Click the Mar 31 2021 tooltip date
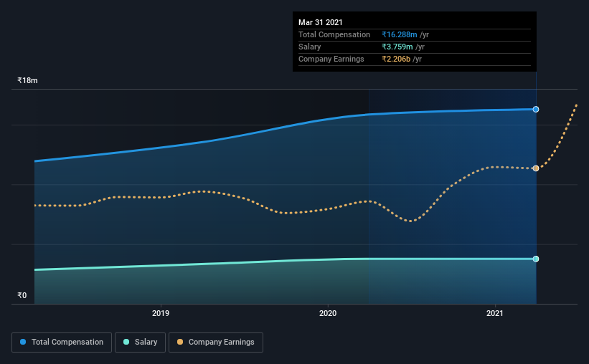 coord(321,22)
